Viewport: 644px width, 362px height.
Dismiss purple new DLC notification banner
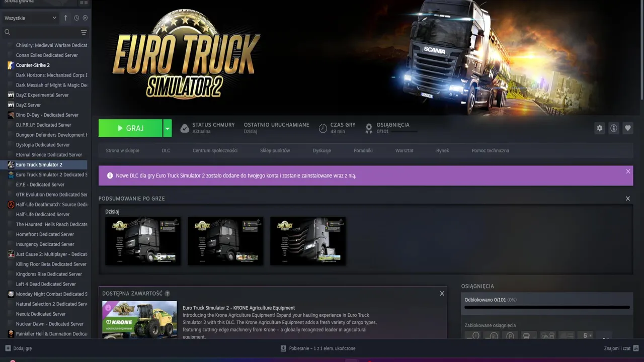click(x=628, y=171)
